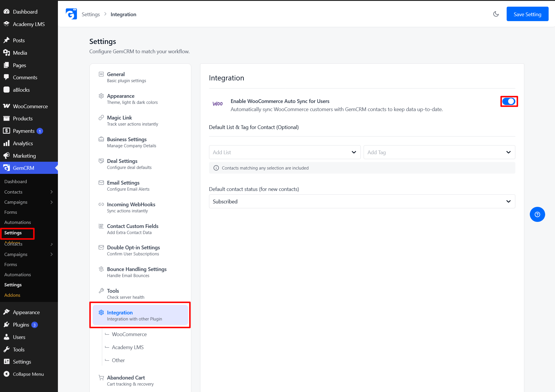Viewport: 555px width, 392px height.
Task: Open Academy LMS integration sub-item
Action: click(x=128, y=347)
